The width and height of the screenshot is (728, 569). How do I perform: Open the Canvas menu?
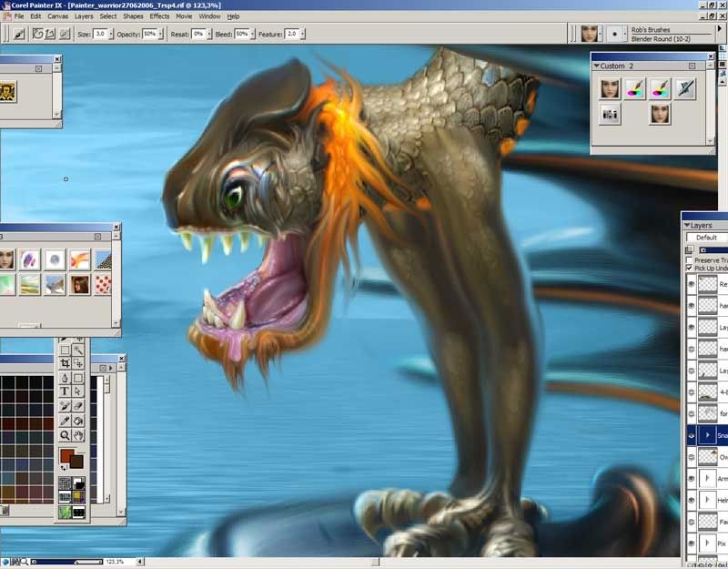[x=57, y=16]
